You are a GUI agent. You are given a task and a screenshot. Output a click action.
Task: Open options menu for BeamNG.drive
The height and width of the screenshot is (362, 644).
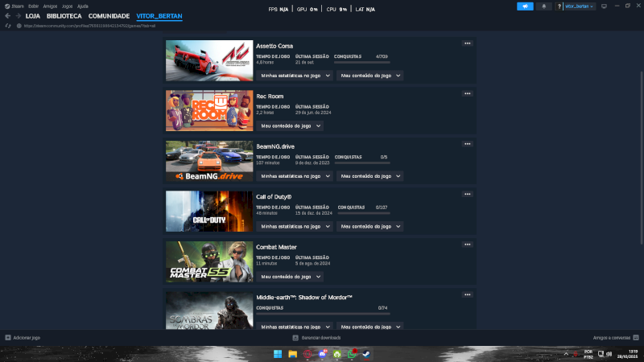[x=468, y=144]
